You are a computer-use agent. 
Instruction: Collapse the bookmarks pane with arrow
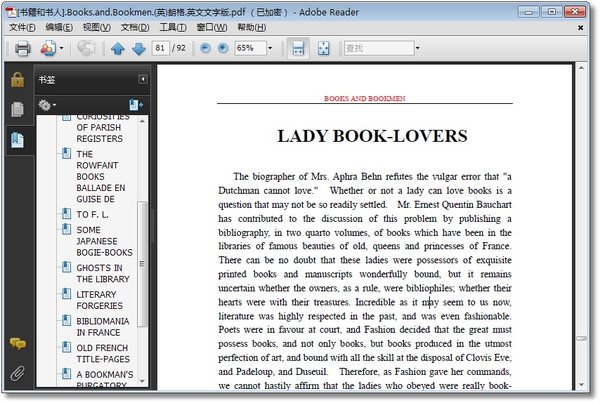tap(142, 79)
